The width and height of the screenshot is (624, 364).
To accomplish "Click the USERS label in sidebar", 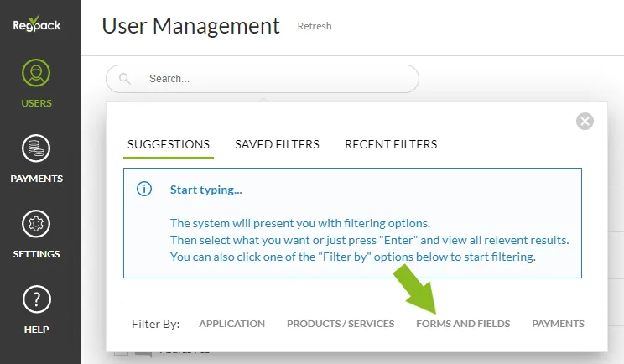I will click(37, 103).
